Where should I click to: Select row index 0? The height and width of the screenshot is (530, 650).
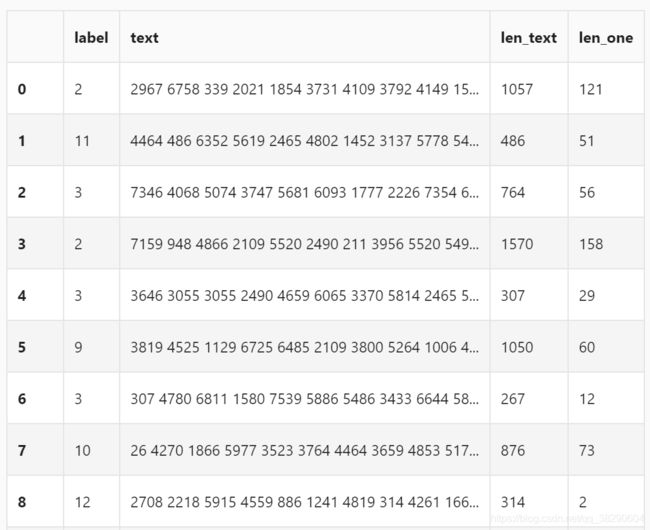click(x=22, y=89)
